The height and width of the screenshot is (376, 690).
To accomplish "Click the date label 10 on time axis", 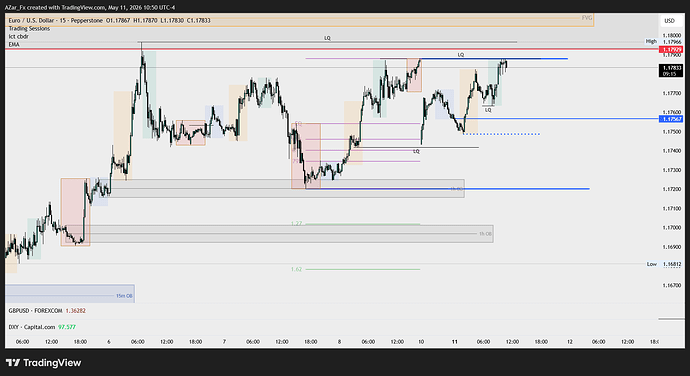I will tap(421, 342).
